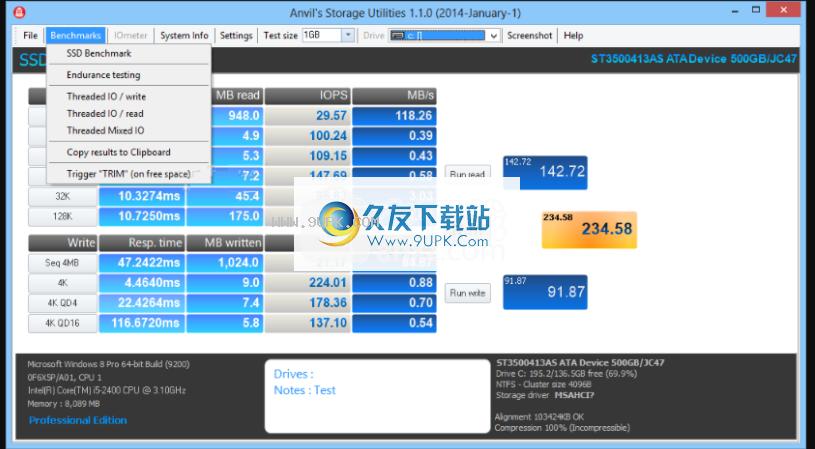Click the Anvil app icon in title bar
Viewport: 815px width, 449px height.
point(19,12)
